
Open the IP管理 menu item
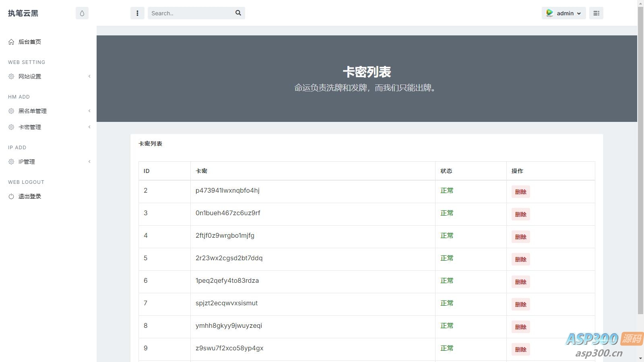pyautogui.click(x=27, y=162)
